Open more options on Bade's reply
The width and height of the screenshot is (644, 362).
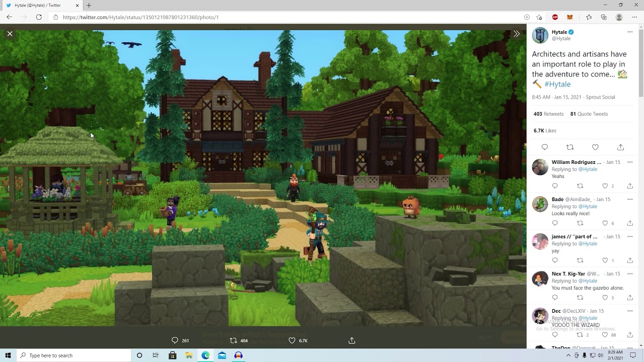pos(630,199)
